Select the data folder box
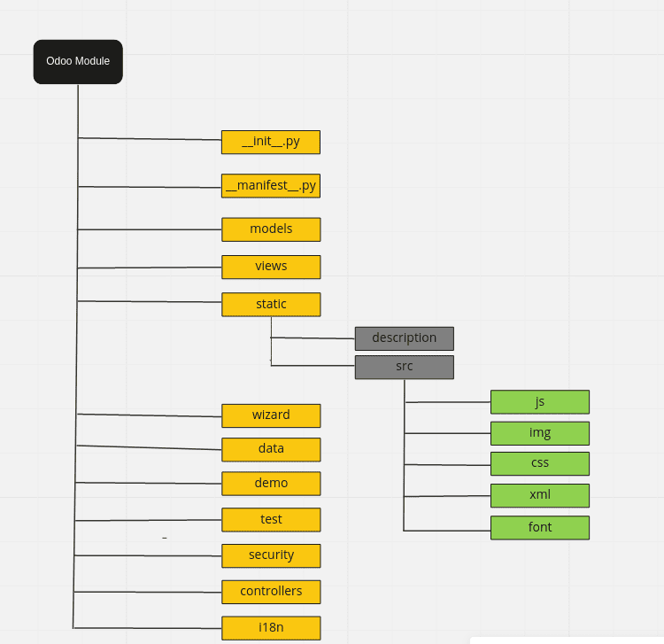Image resolution: width=664 pixels, height=644 pixels. point(271,449)
